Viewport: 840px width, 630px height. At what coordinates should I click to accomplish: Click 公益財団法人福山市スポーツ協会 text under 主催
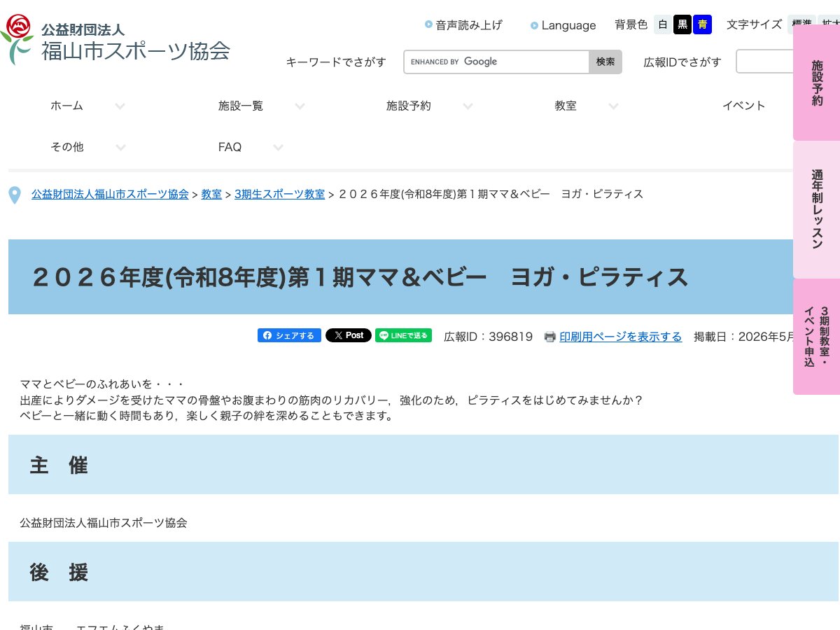(x=104, y=522)
